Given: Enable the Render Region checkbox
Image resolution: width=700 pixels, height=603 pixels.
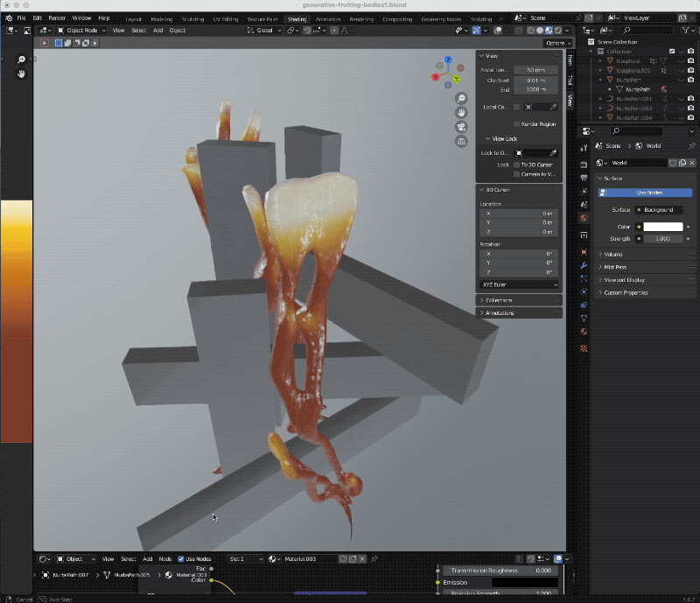Looking at the screenshot, I should coord(517,124).
